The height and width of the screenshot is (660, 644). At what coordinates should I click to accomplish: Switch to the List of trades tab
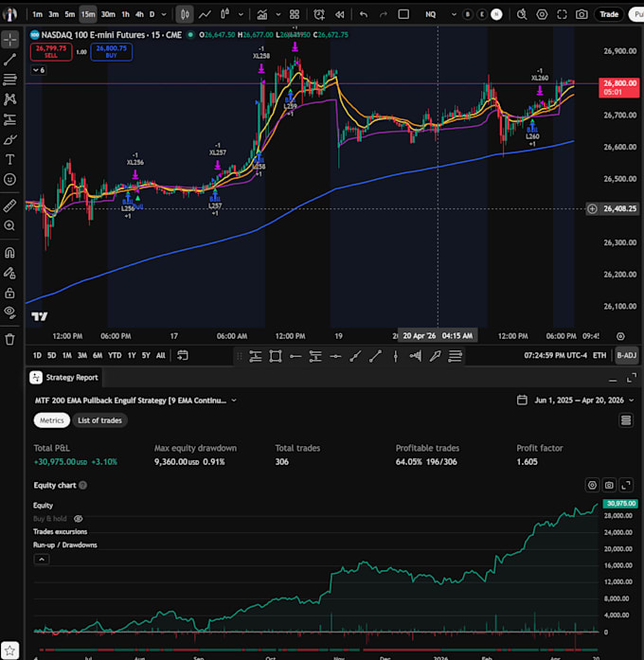click(99, 420)
